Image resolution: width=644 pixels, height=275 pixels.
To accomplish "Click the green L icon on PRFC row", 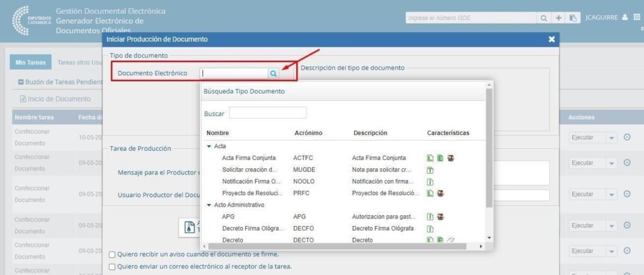I will click(430, 193).
